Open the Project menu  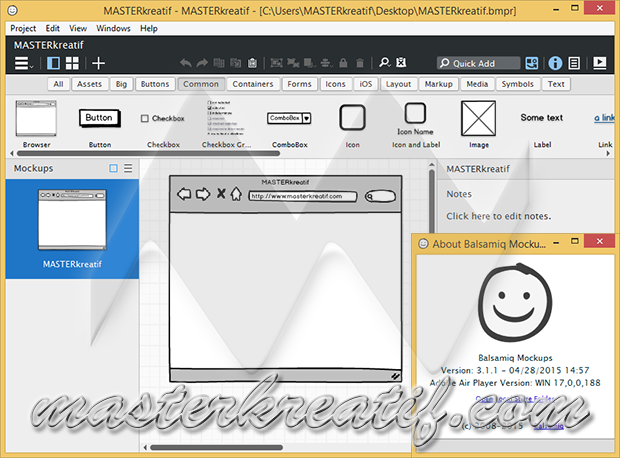coord(23,28)
